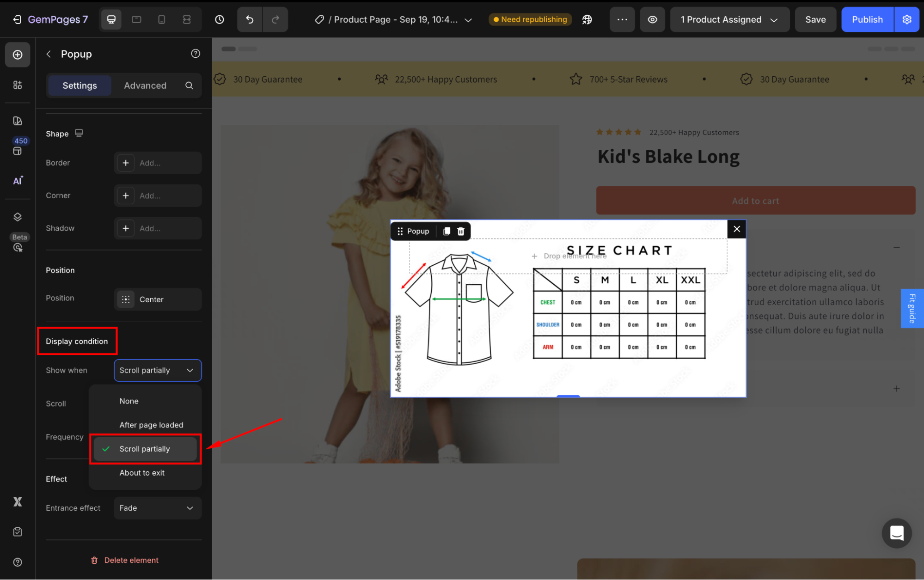
Task: Select About to exit option
Action: 142,473
